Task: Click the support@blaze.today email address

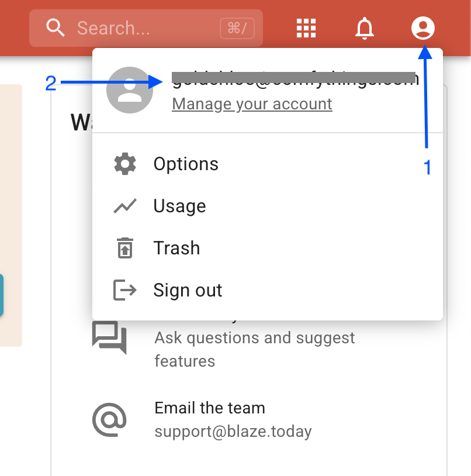Action: 233,432
